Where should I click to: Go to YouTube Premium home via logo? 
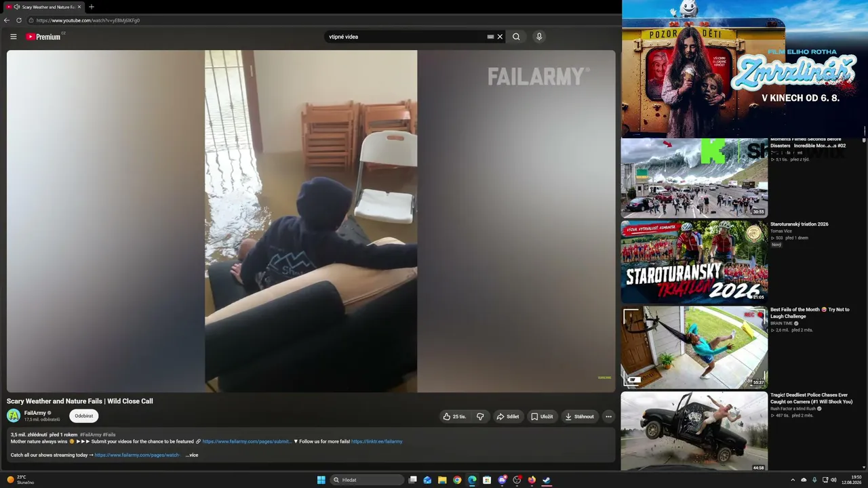(x=43, y=37)
